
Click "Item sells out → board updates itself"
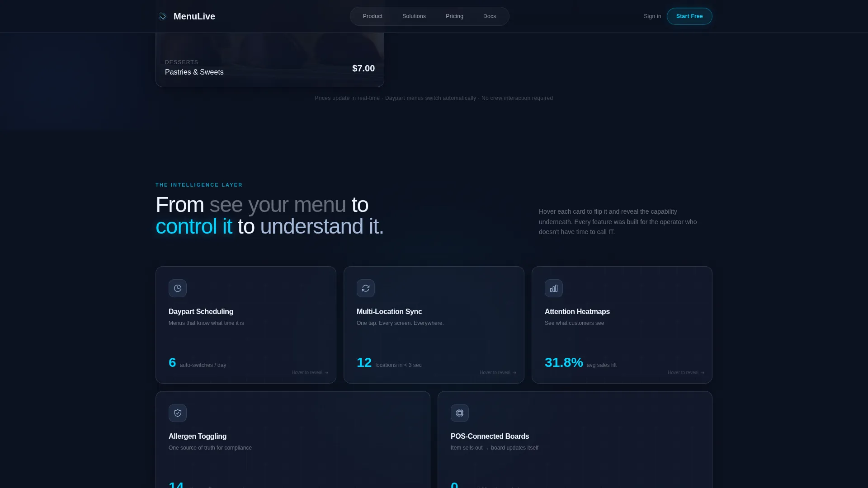[x=495, y=448]
